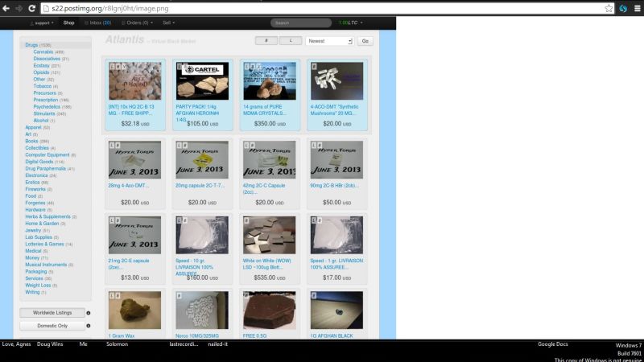Image resolution: width=644 pixels, height=362 pixels.
Task: Switch to the Google Docs taskbar item
Action: click(553, 344)
